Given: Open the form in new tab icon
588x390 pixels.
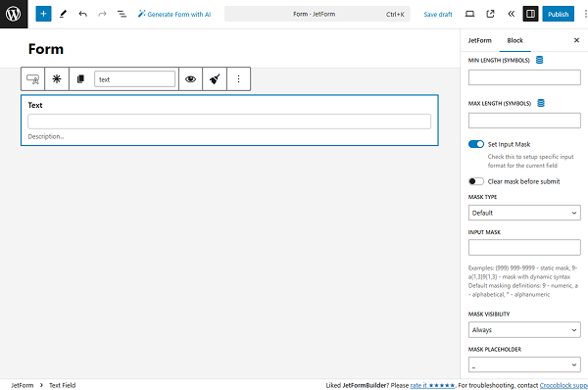Looking at the screenshot, I should point(490,14).
